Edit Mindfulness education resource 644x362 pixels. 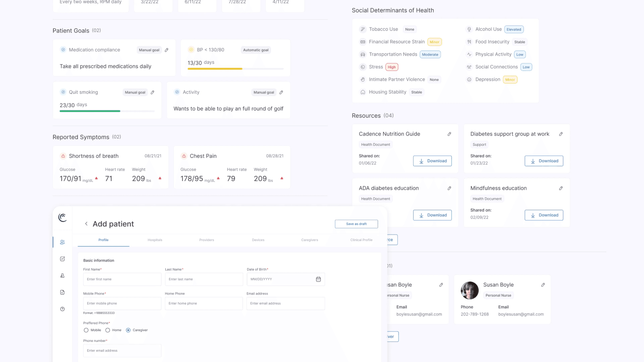click(561, 188)
